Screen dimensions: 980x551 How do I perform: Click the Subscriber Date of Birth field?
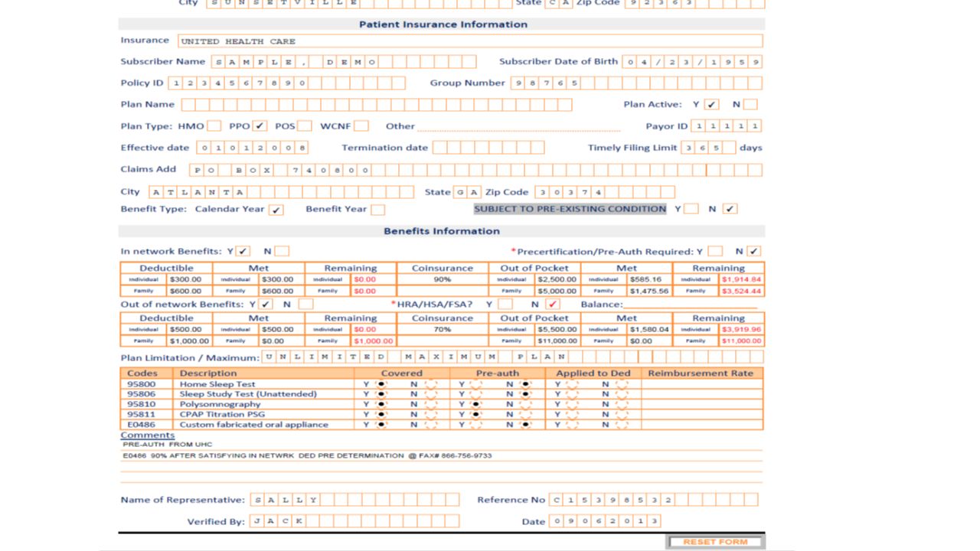coord(692,62)
